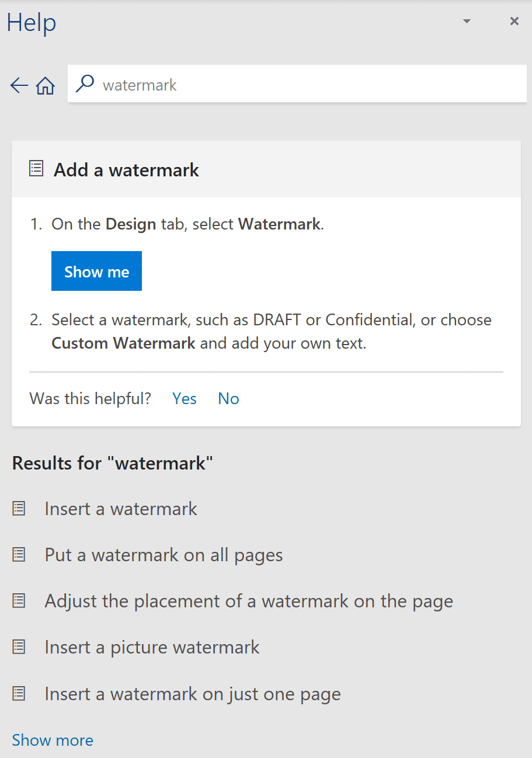Go to Help home page
The width and height of the screenshot is (532, 758).
click(45, 86)
